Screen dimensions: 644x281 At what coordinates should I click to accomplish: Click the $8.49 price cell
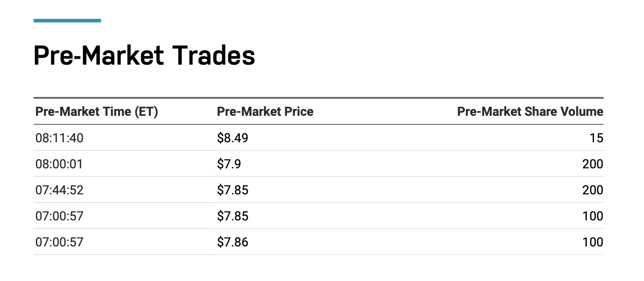(232, 138)
